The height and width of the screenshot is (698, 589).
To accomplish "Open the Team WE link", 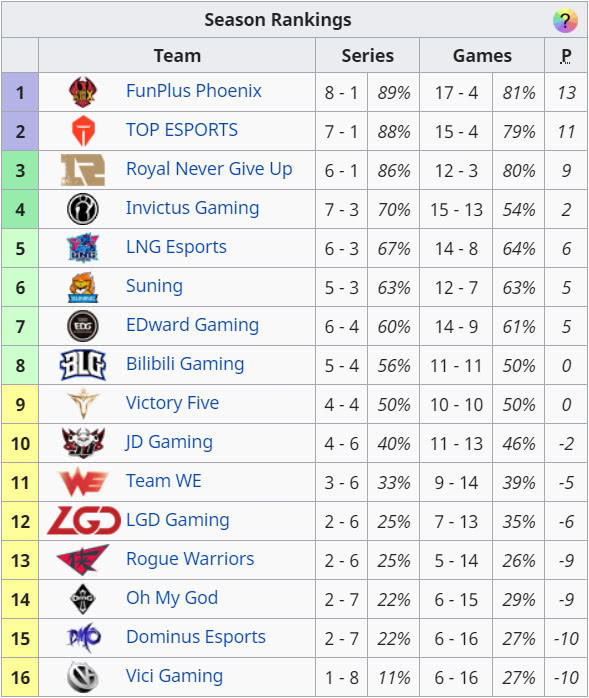I will point(163,481).
